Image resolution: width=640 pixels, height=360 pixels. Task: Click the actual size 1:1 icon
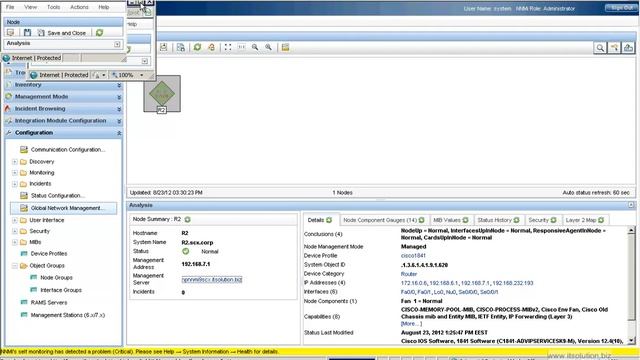(x=242, y=47)
